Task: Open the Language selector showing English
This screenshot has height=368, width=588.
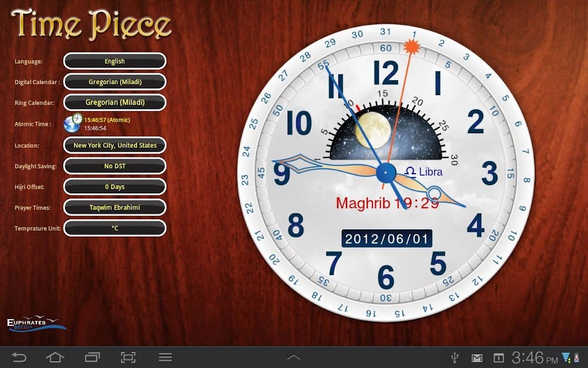Action: [114, 61]
